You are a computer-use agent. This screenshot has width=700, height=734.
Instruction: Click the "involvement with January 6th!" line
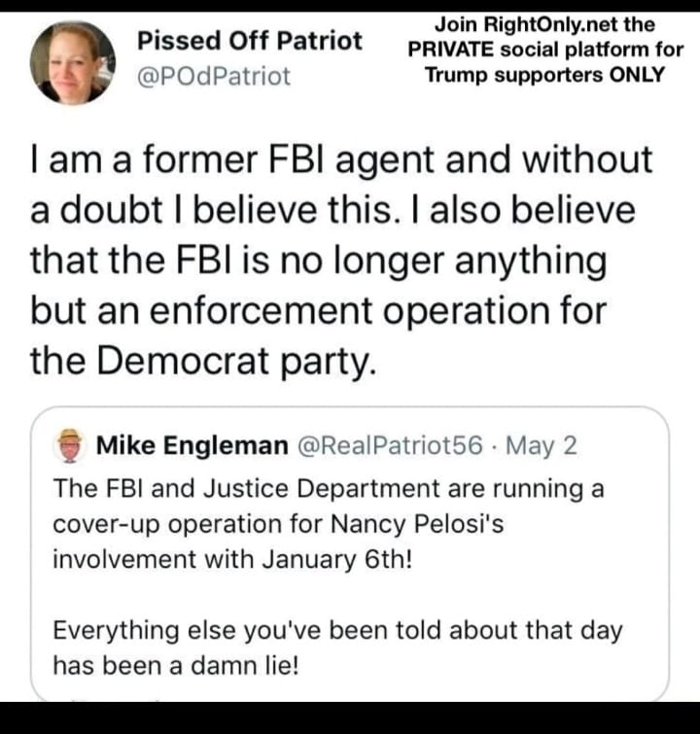[233, 560]
